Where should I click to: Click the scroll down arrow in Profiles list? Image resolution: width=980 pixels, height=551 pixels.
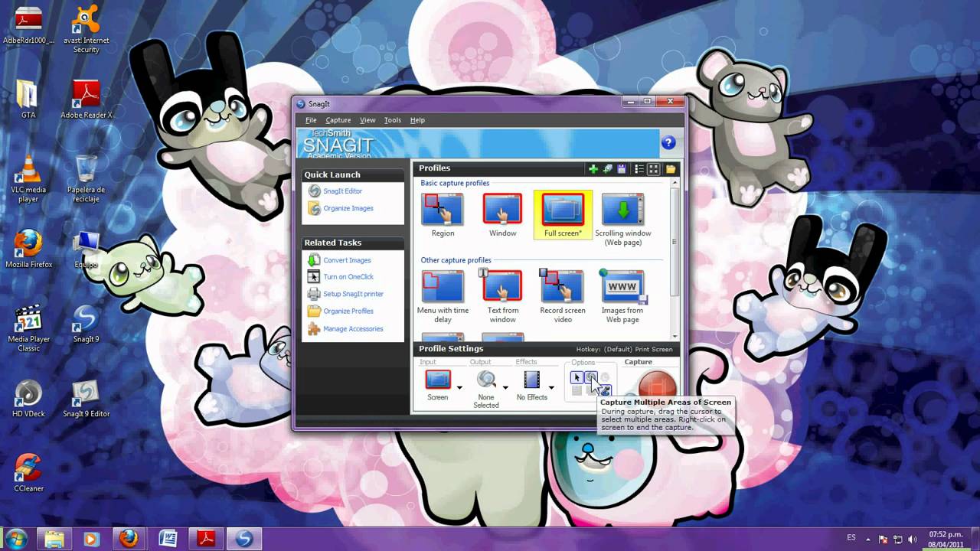(x=675, y=336)
